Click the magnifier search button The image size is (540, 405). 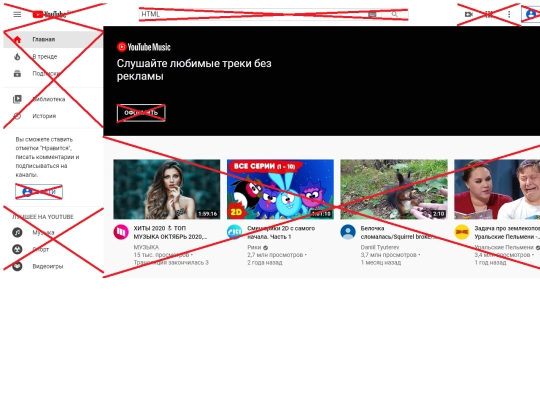click(x=395, y=14)
